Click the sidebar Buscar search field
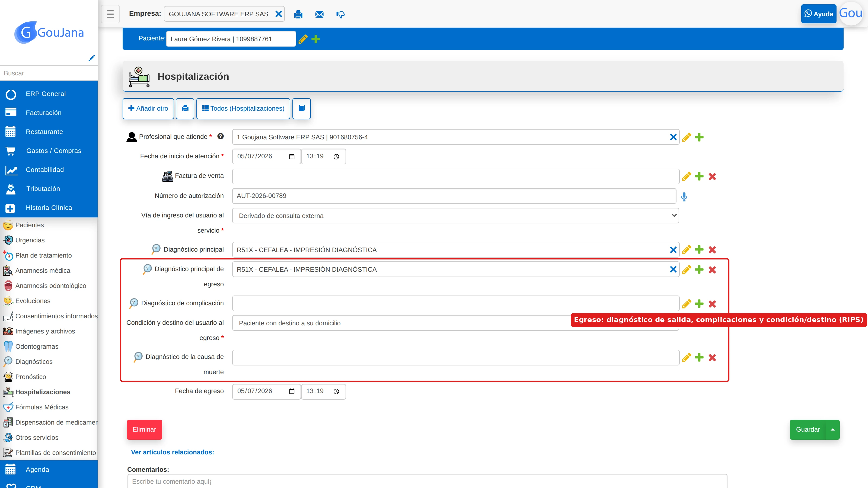Viewport: 868px width, 488px height. click(49, 73)
